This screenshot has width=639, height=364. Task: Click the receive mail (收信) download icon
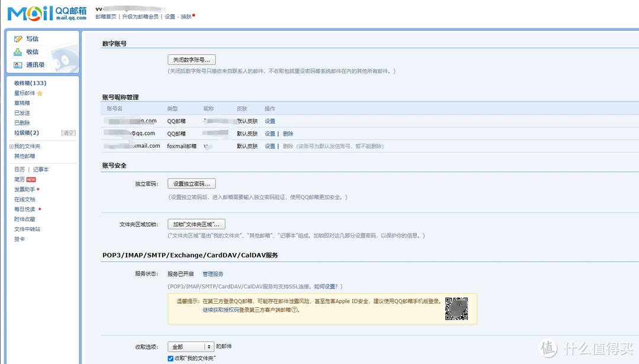point(18,52)
